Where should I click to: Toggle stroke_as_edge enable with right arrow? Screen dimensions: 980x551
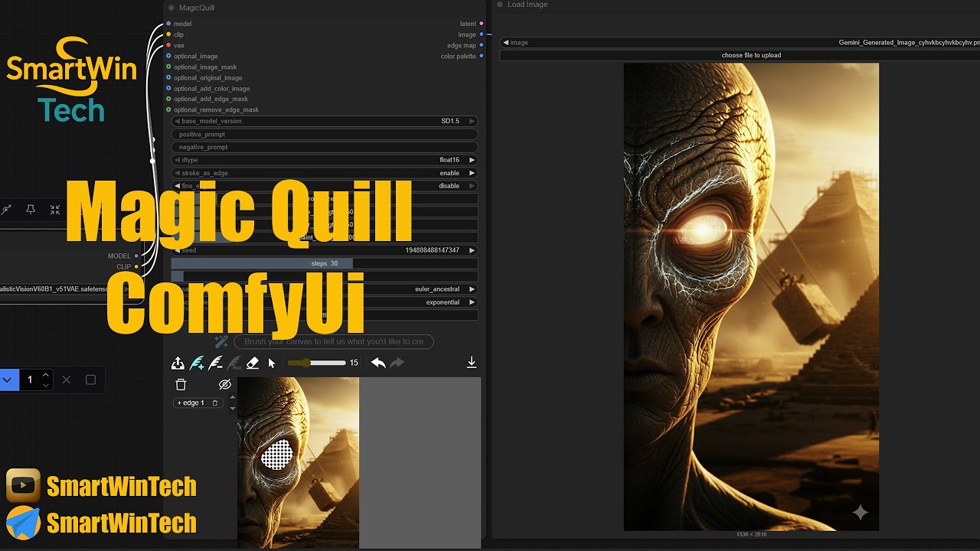click(x=472, y=173)
